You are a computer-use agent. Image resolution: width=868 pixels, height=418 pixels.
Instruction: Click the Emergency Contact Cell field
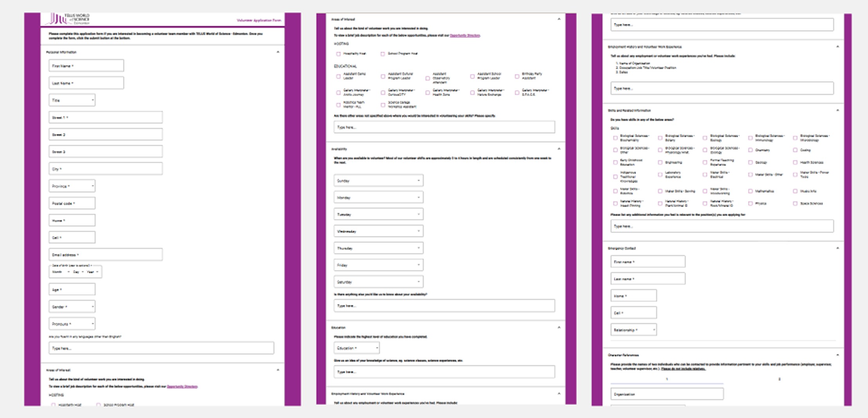tap(634, 313)
